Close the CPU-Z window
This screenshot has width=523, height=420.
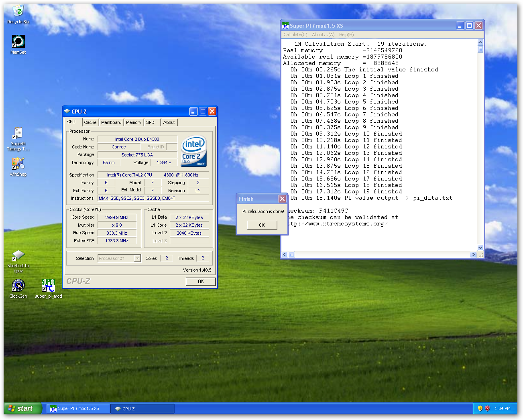(212, 112)
